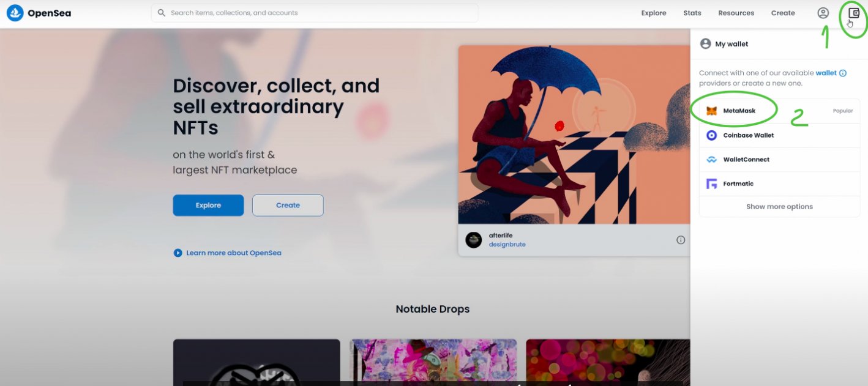Open the Learn more about OpenSea link
868x386 pixels.
tap(234, 253)
